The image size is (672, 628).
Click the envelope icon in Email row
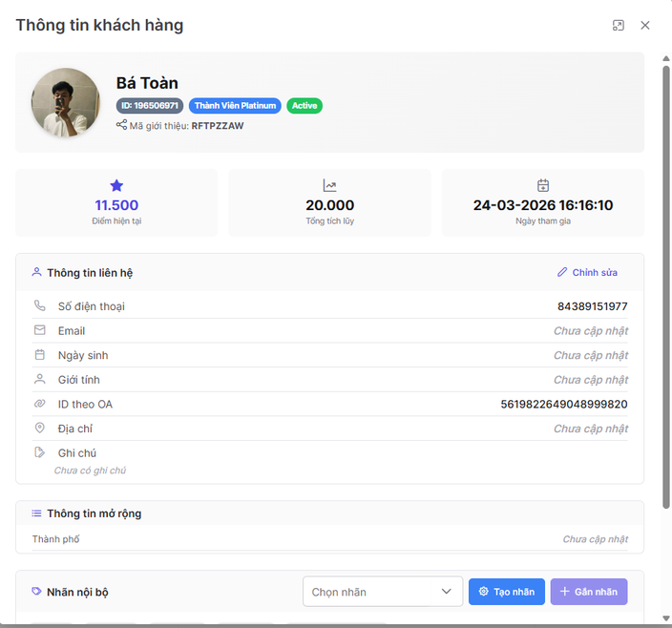tap(40, 330)
